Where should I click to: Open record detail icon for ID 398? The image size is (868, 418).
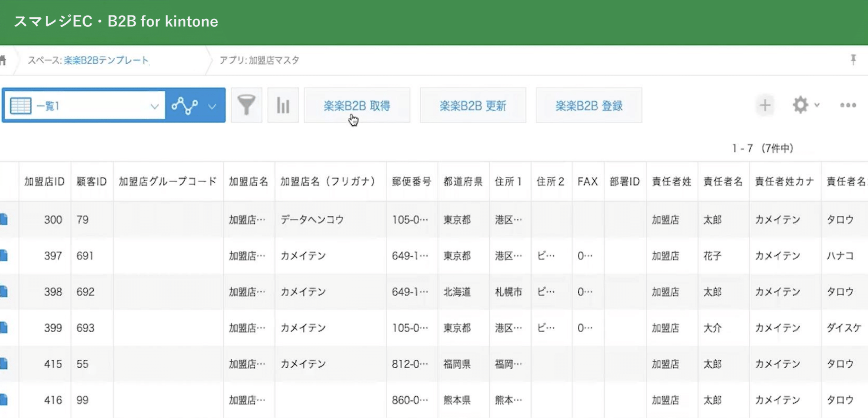point(3,292)
